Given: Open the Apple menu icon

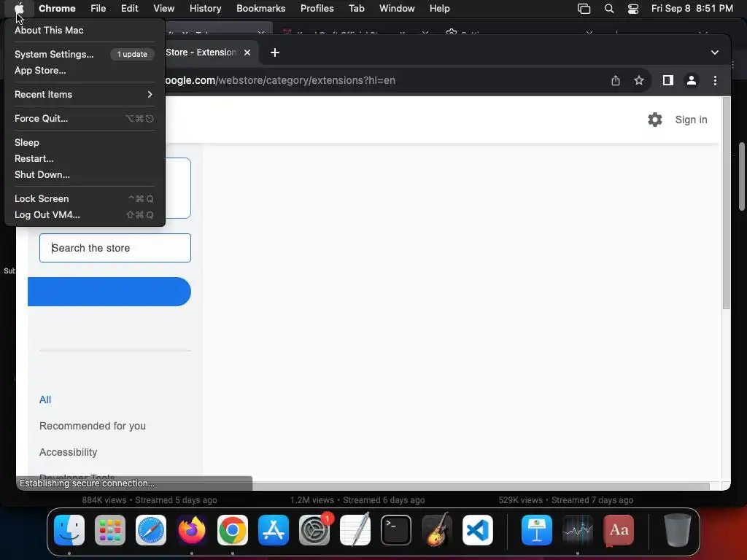Looking at the screenshot, I should pos(19,8).
